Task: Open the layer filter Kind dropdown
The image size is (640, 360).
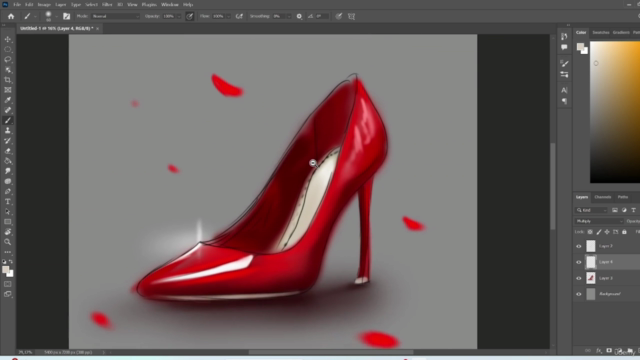Action: [x=591, y=210]
